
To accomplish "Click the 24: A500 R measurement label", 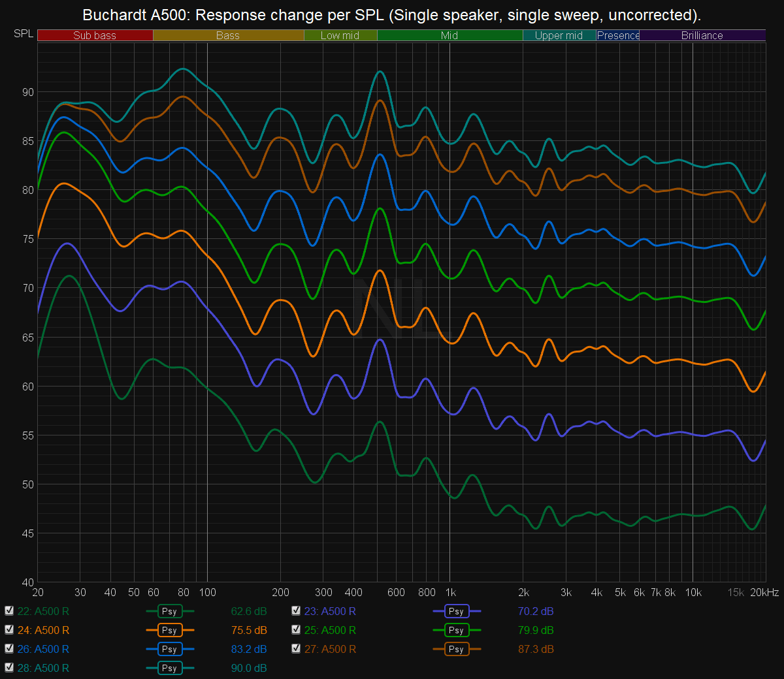I will click(x=43, y=631).
